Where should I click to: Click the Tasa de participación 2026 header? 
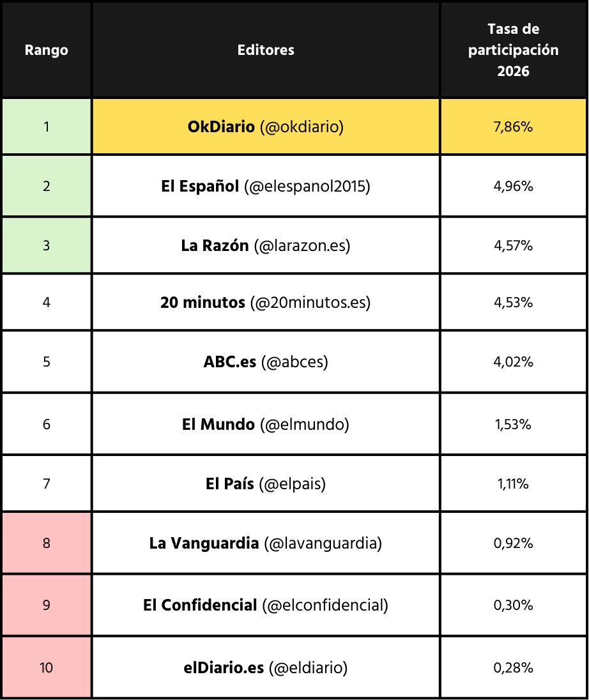[514, 50]
